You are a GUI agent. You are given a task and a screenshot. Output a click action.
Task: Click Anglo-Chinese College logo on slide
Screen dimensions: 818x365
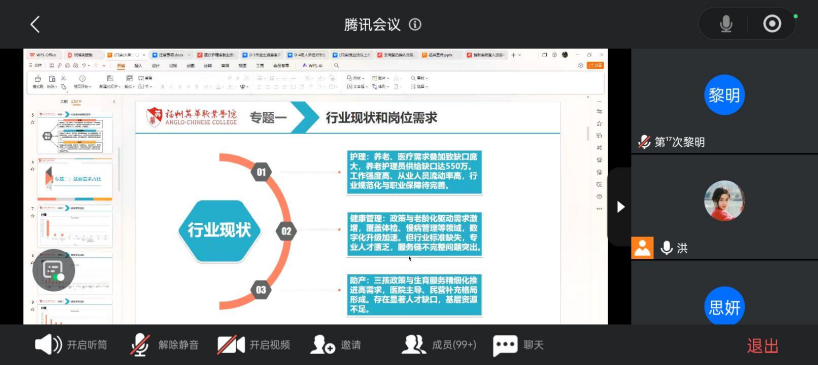pos(191,117)
